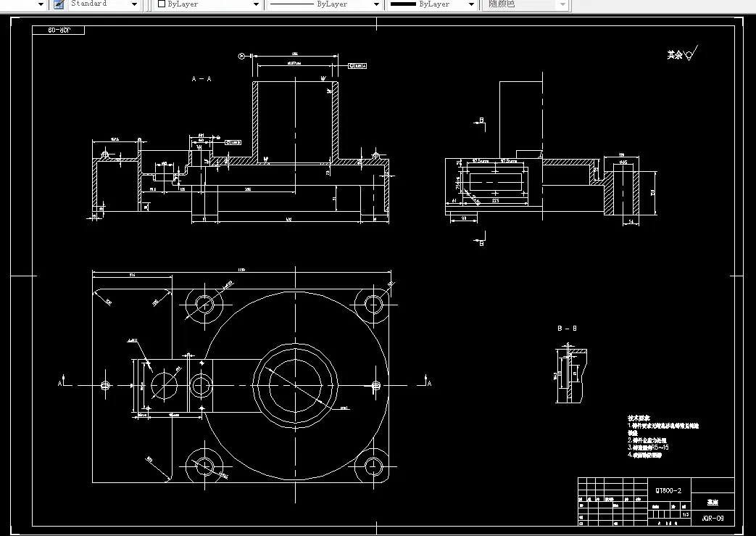This screenshot has width=756, height=536.
Task: Select the "技术要求" heading text
Action: pyautogui.click(x=639, y=419)
